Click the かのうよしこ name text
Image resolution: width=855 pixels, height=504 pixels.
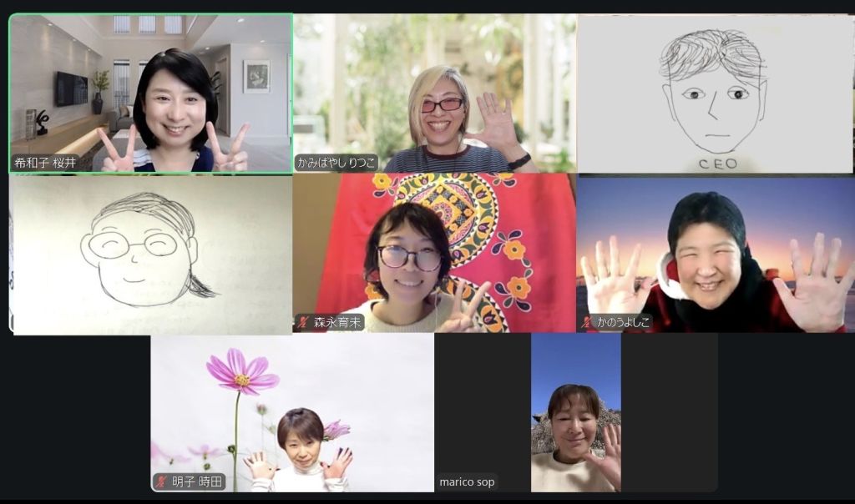(x=622, y=322)
